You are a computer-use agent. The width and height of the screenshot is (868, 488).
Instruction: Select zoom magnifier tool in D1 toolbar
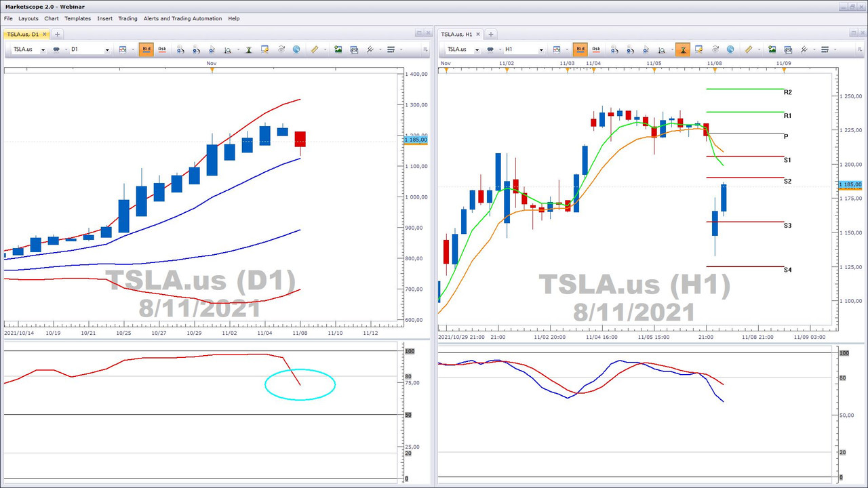coord(228,49)
